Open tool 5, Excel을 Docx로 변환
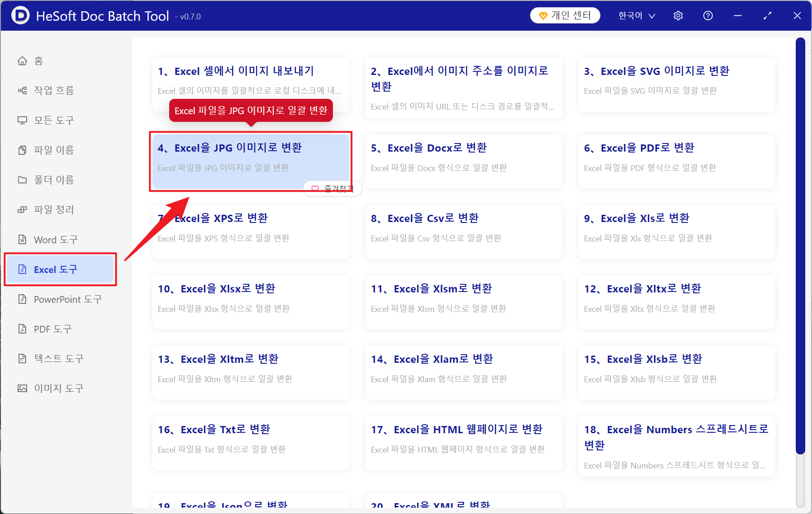 pyautogui.click(x=464, y=161)
